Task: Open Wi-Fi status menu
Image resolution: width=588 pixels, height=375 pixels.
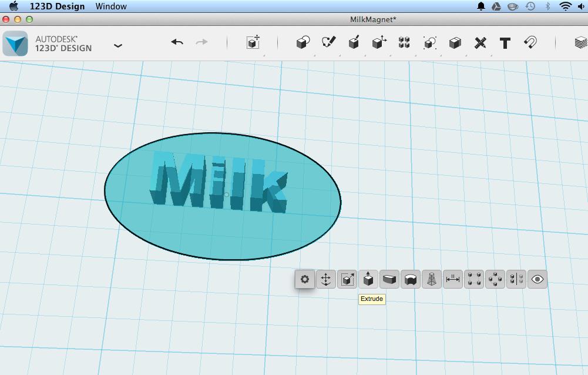Action: pyautogui.click(x=565, y=6)
